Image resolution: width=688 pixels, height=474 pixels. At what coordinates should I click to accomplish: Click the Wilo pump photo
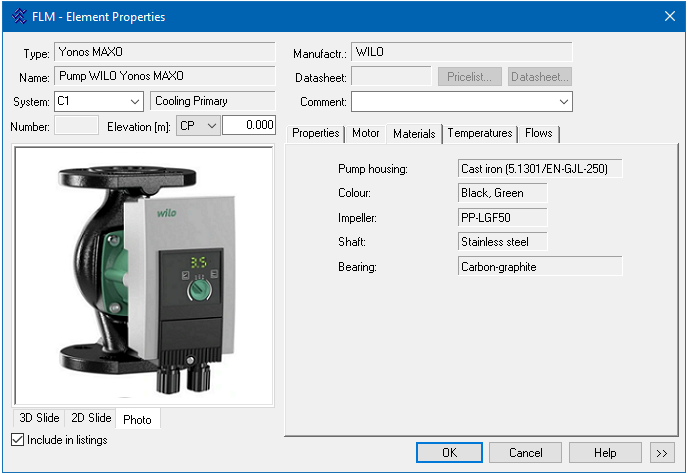pos(143,275)
